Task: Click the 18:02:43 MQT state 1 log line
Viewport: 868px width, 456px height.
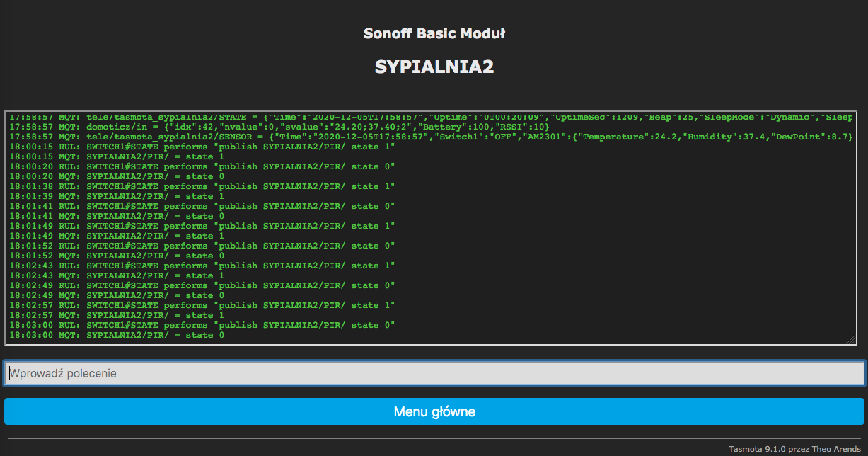Action: click(117, 275)
